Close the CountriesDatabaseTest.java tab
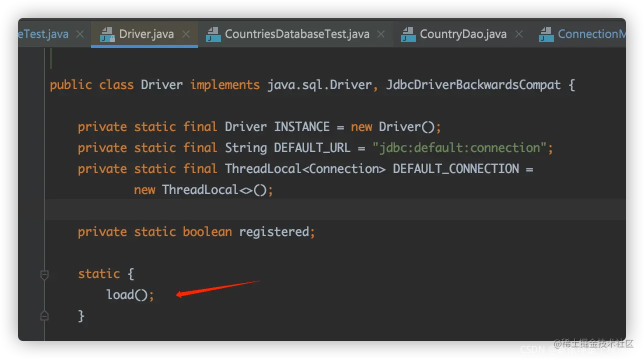This screenshot has width=644, height=359. click(x=381, y=34)
